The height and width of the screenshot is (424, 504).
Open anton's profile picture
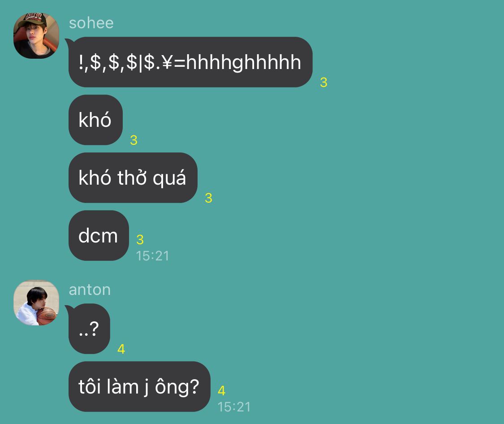[36, 303]
